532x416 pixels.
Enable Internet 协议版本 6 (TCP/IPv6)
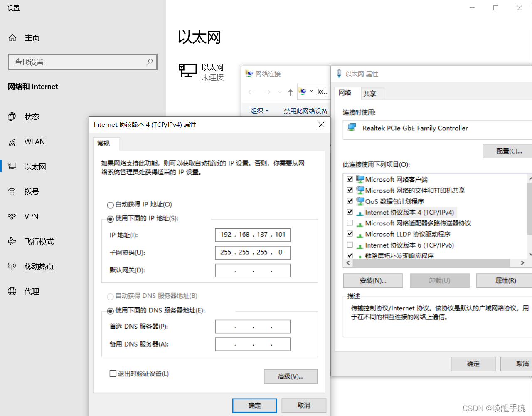pos(350,245)
